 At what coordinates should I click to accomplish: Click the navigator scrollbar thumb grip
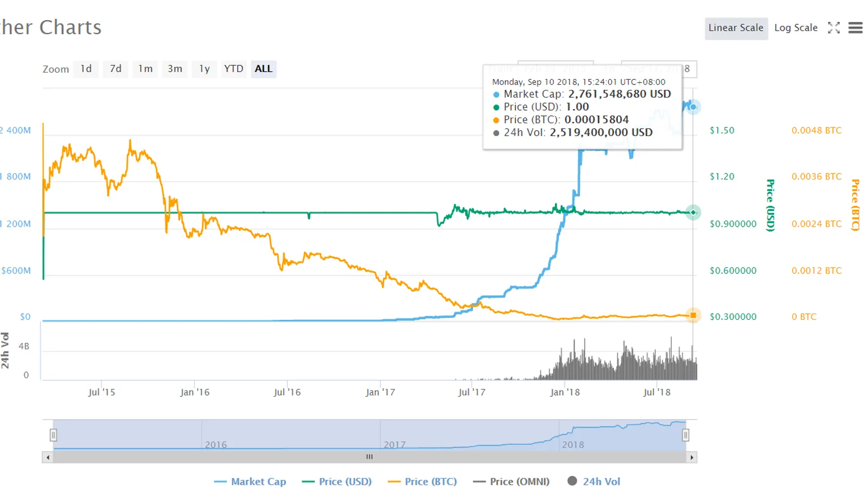369,457
